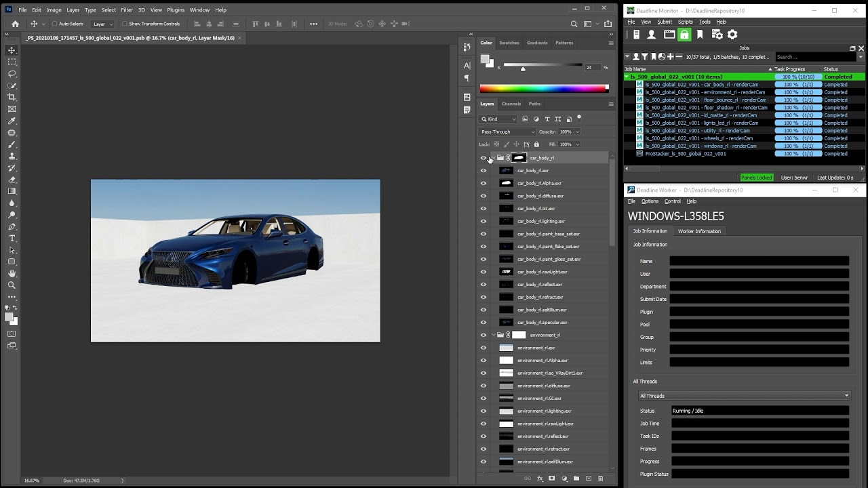Image resolution: width=868 pixels, height=488 pixels.
Task: Open Deadline Monitor settings gear icon
Action: pyautogui.click(x=732, y=35)
